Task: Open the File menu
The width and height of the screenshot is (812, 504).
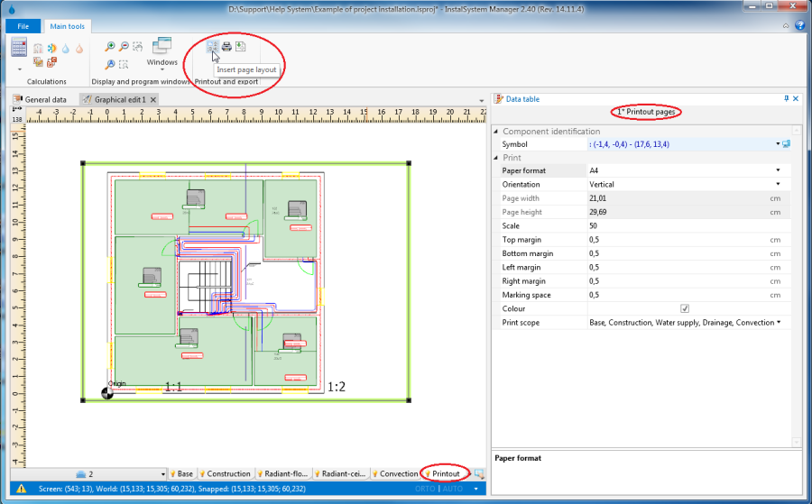Action: [x=23, y=27]
